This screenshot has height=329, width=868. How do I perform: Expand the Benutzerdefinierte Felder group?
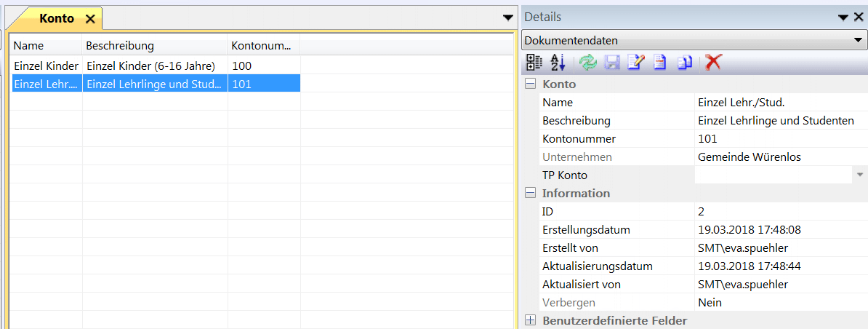coord(531,320)
